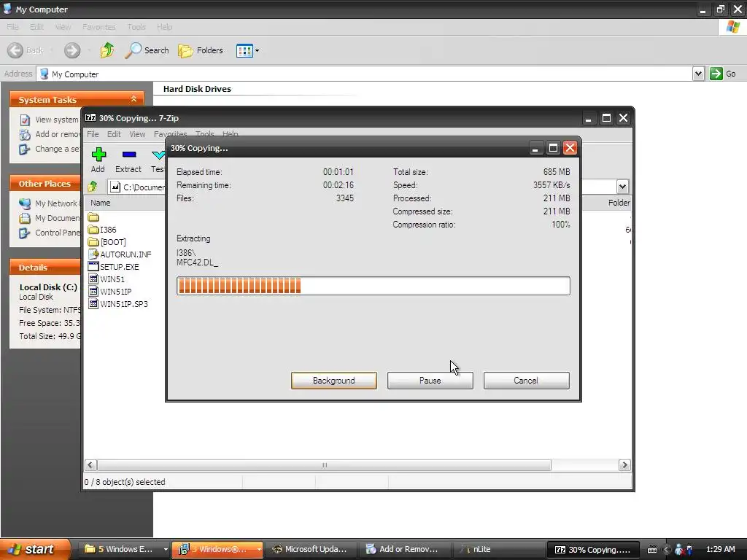Click the Other Places panel header
This screenshot has width=747, height=560.
coord(45,183)
